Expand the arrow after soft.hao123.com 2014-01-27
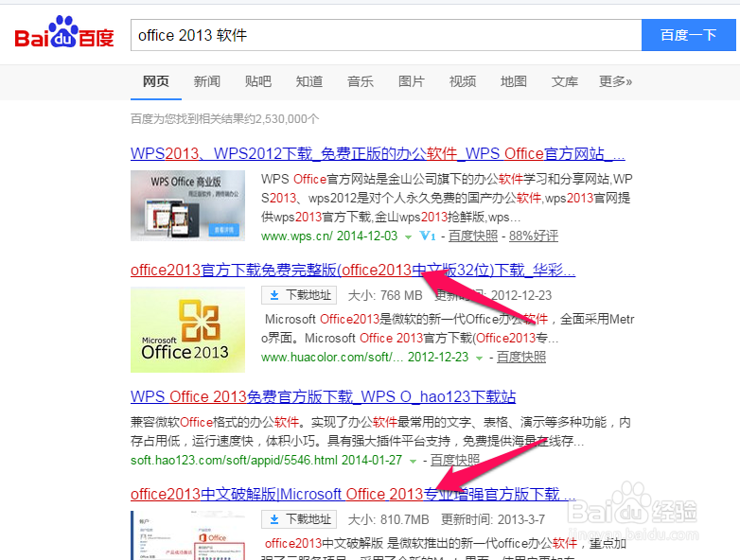Screen dimensions: 740x560 click(x=413, y=461)
